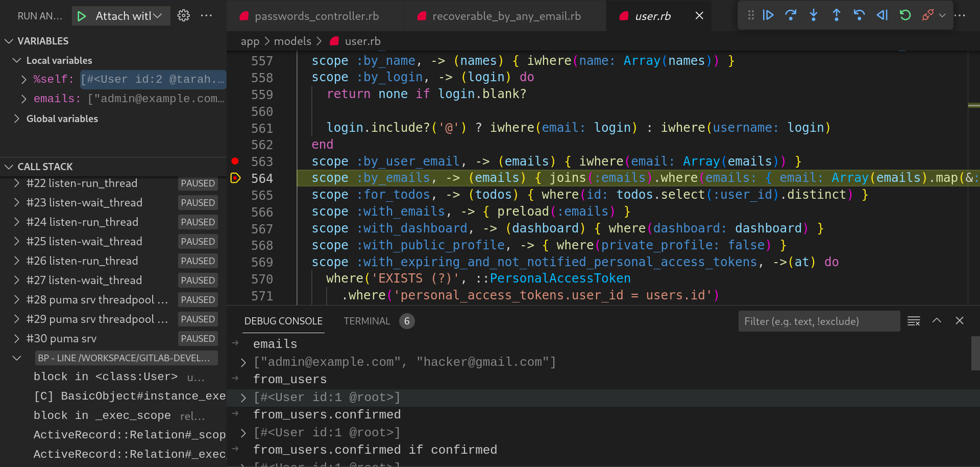Screen dimensions: 980x467
Task: Click current-line breakpoint marker on 564
Action: [x=235, y=178]
